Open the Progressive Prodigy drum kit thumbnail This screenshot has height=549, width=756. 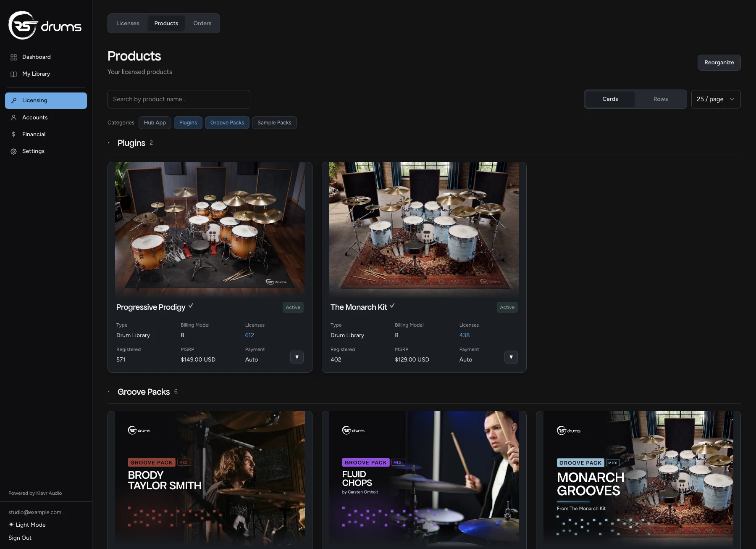(210, 230)
